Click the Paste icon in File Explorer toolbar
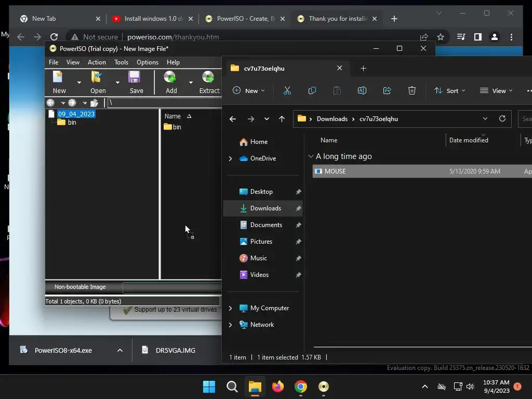 [337, 90]
